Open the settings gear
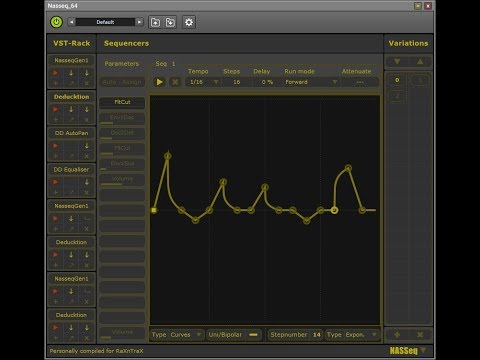This screenshot has width=480, height=360. click(x=189, y=22)
